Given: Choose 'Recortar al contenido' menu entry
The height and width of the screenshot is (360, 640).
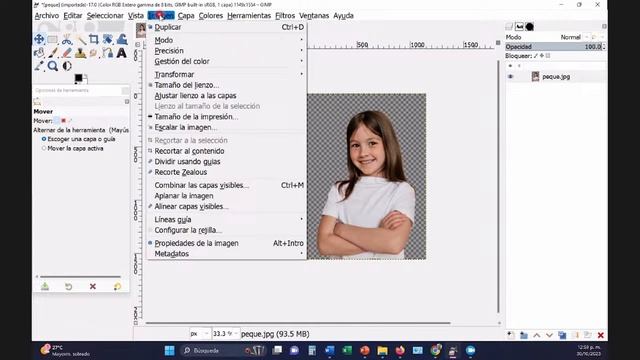Looking at the screenshot, I should coord(226,151).
